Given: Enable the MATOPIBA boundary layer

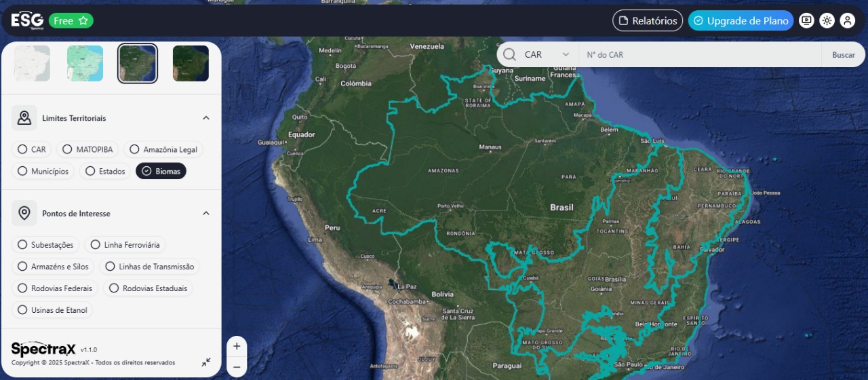Looking at the screenshot, I should (x=87, y=149).
